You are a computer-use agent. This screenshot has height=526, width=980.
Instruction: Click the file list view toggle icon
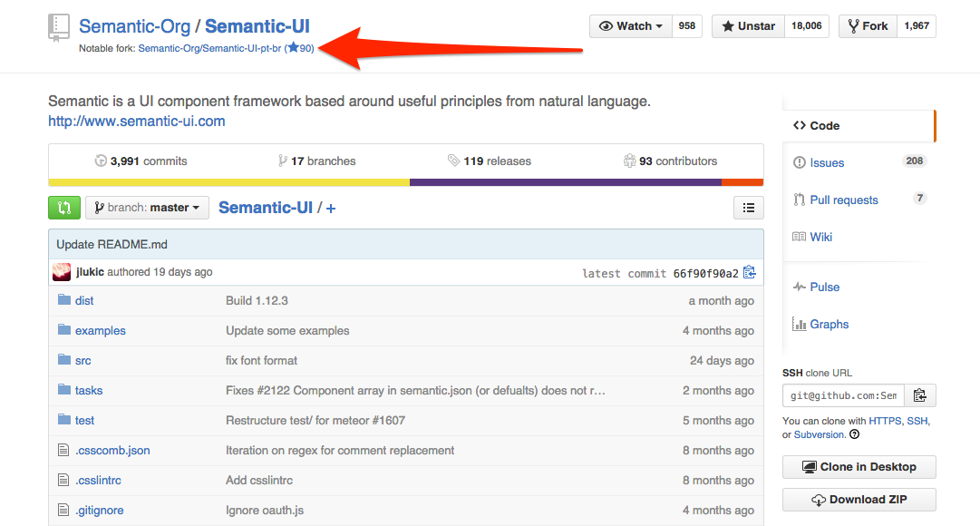748,208
